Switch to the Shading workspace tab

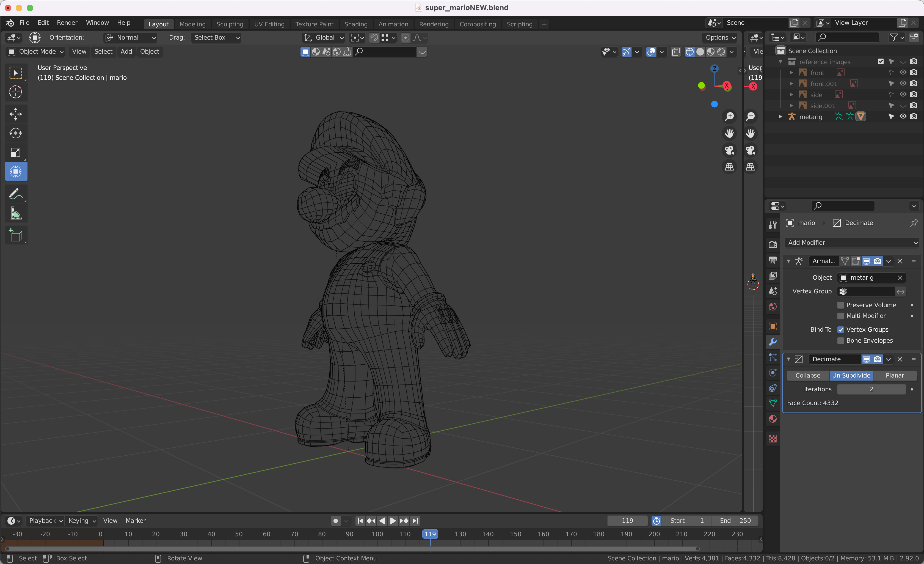pyautogui.click(x=356, y=24)
